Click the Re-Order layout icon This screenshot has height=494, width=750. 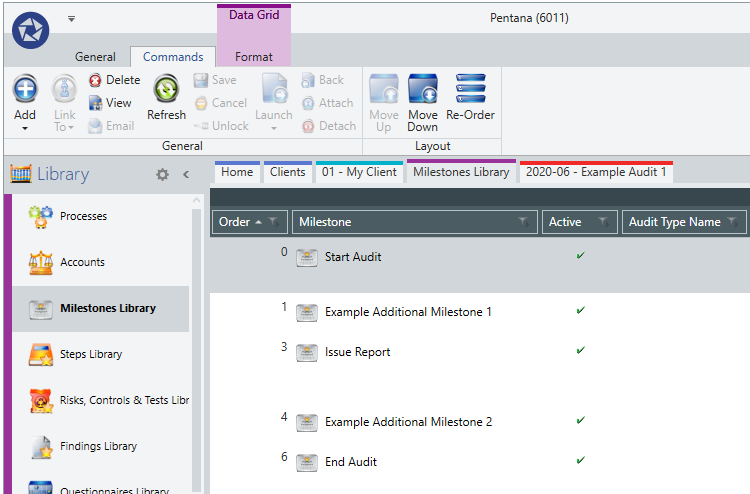click(x=471, y=88)
